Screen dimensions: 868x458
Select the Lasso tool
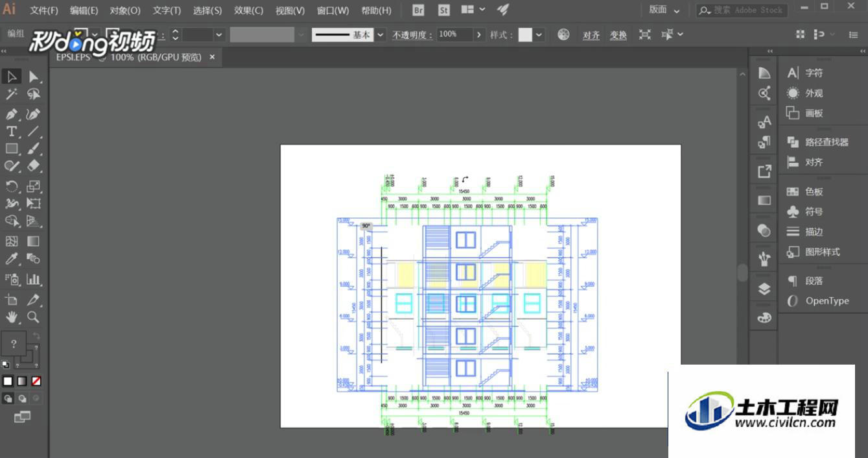coord(34,95)
